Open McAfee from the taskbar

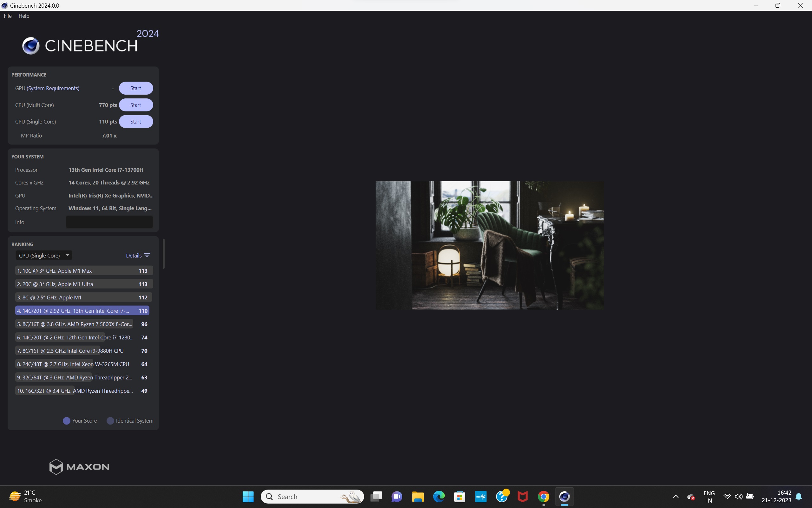[x=522, y=496]
